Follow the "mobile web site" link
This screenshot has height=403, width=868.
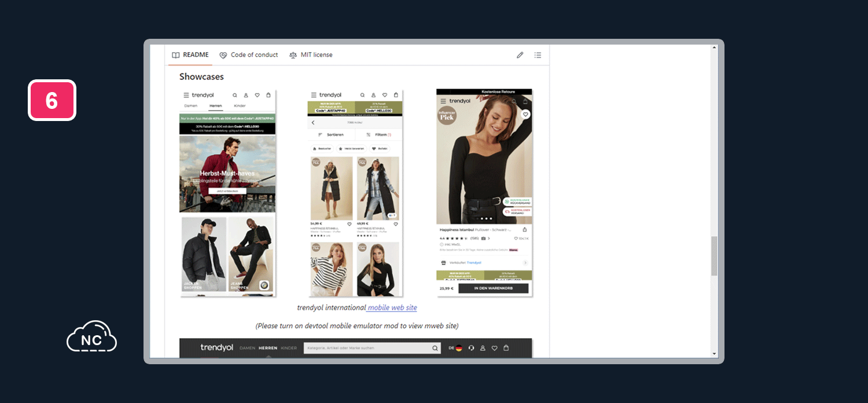coord(392,307)
